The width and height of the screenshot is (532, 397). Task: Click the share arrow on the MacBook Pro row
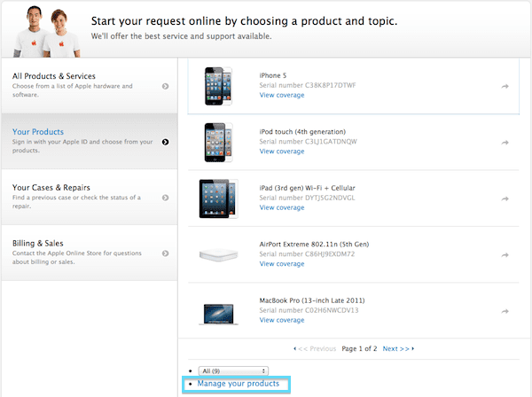(x=505, y=311)
